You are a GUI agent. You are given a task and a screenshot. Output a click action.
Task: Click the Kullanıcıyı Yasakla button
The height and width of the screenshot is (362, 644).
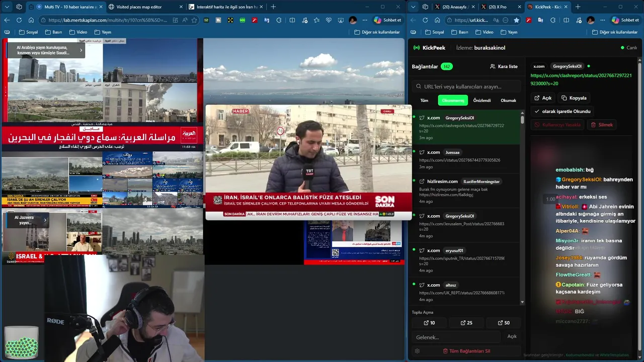pyautogui.click(x=557, y=125)
